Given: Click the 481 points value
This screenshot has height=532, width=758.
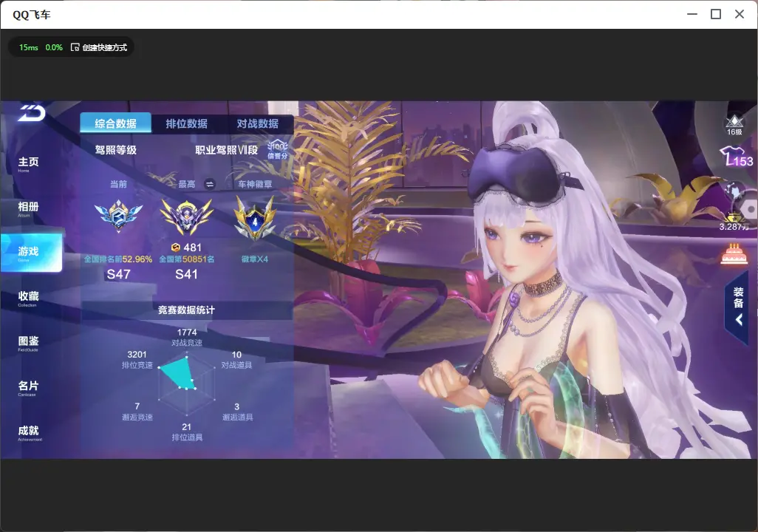Looking at the screenshot, I should pyautogui.click(x=192, y=247).
